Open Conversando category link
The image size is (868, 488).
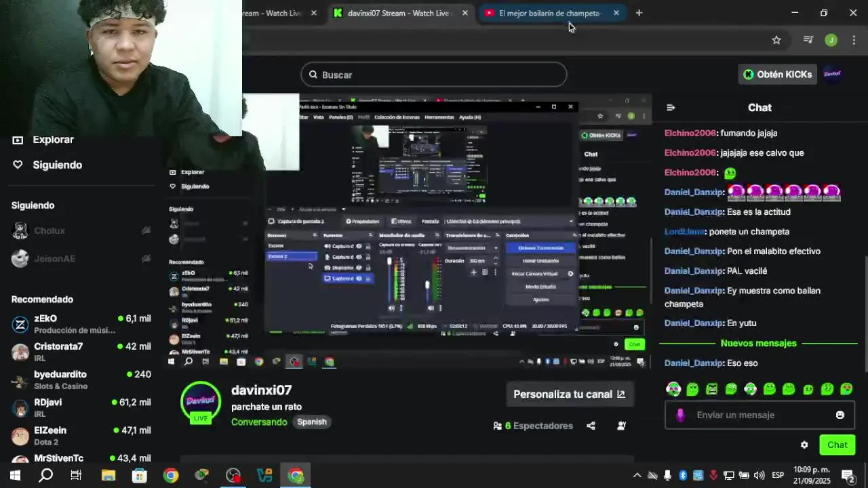coord(259,422)
